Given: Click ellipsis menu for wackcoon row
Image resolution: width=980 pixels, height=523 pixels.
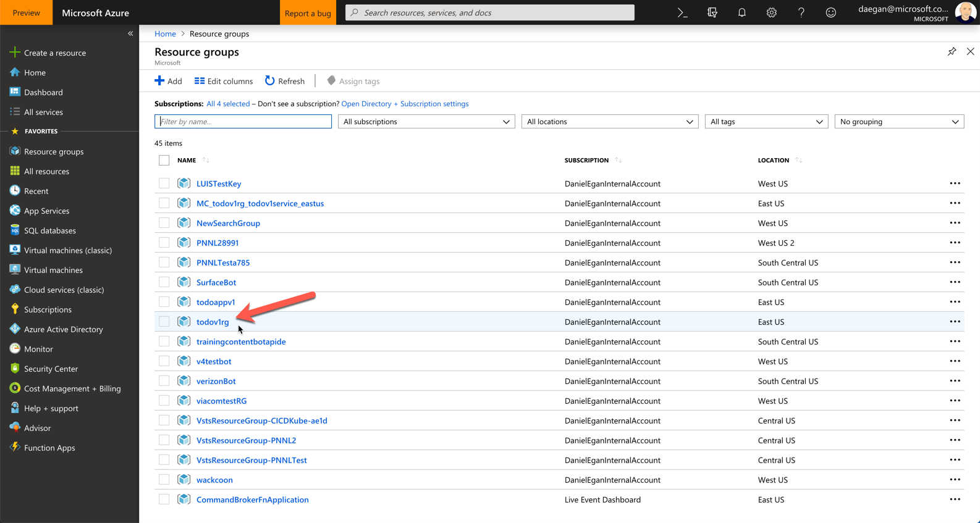Looking at the screenshot, I should click(955, 480).
